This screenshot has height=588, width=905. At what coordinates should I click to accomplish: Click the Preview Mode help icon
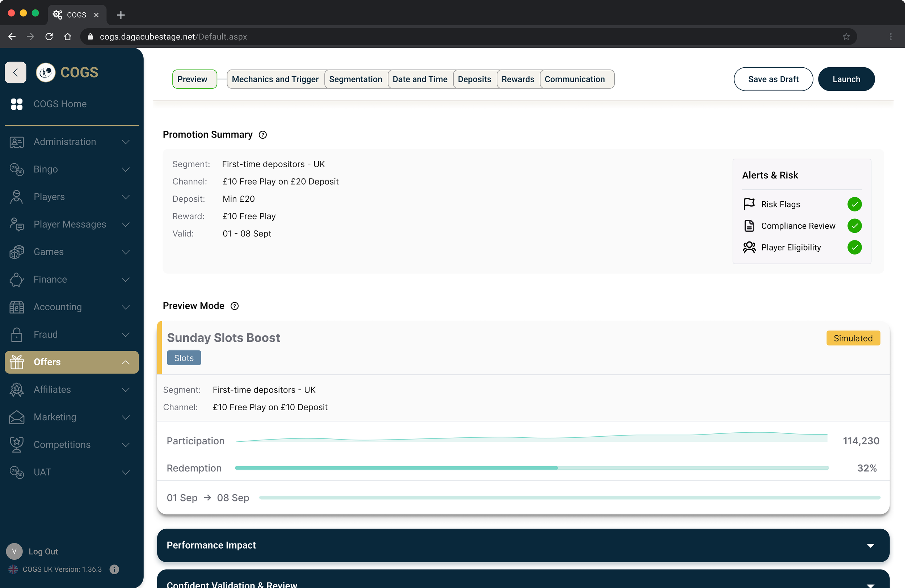coord(235,306)
